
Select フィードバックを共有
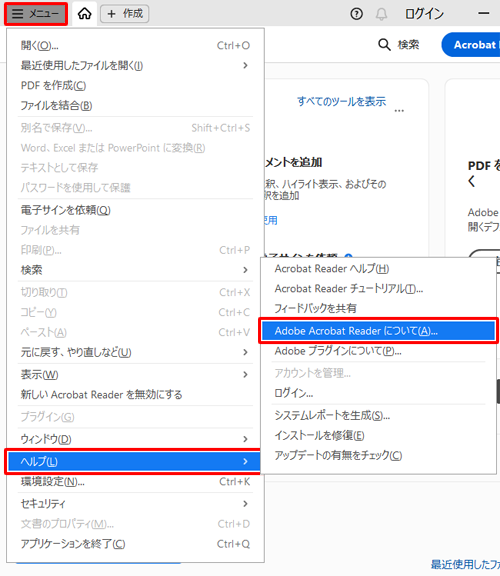pyautogui.click(x=378, y=308)
